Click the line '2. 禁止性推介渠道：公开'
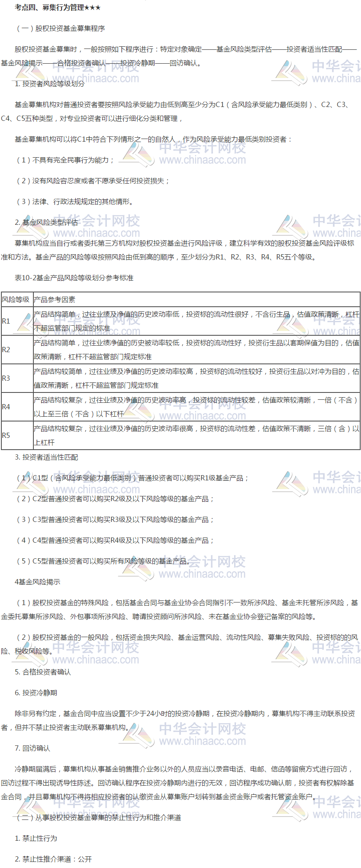 pyautogui.click(x=53, y=859)
